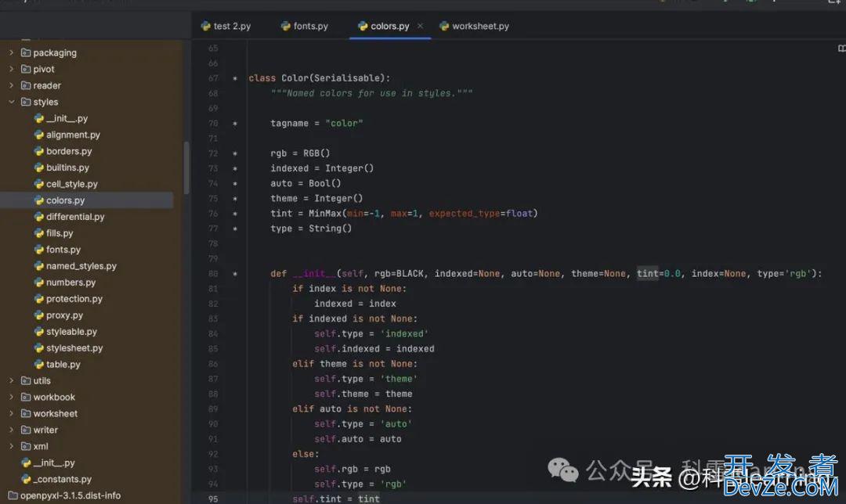This screenshot has height=504, width=846.
Task: Click Python icon beside numbers.py
Action: tap(39, 283)
